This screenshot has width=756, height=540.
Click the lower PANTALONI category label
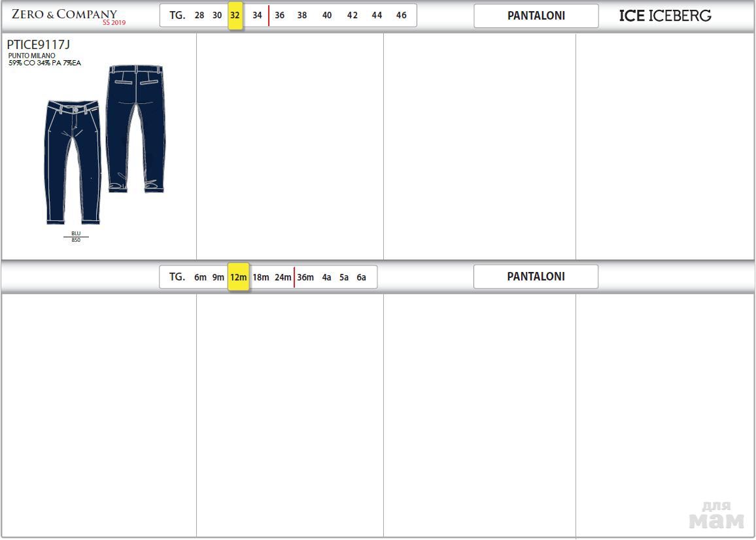click(x=536, y=277)
